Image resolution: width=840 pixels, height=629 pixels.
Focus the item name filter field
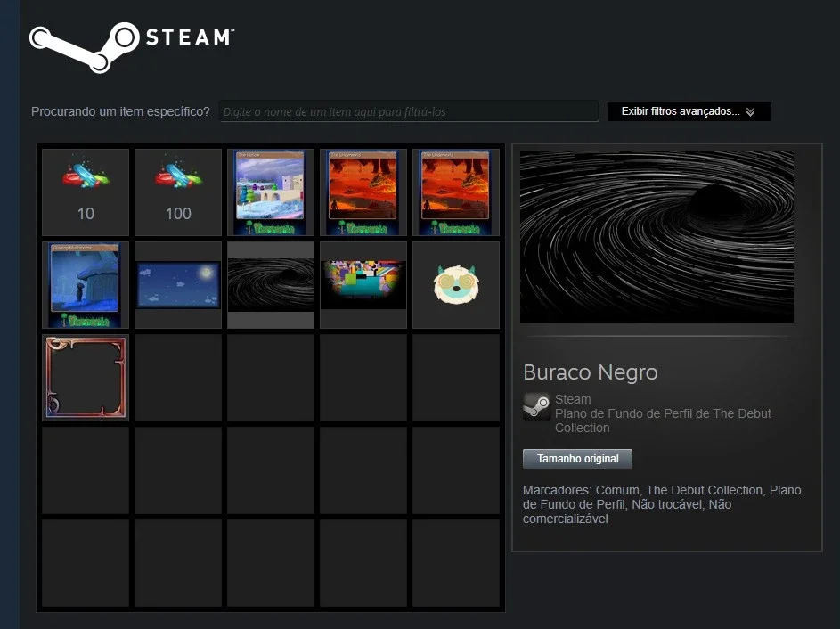409,111
